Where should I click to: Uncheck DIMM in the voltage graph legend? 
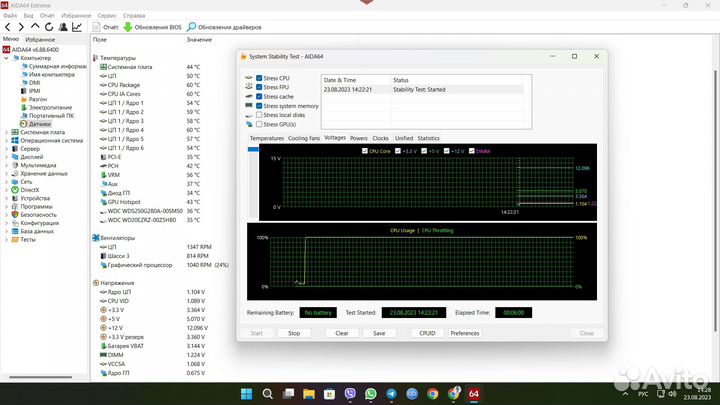(472, 151)
